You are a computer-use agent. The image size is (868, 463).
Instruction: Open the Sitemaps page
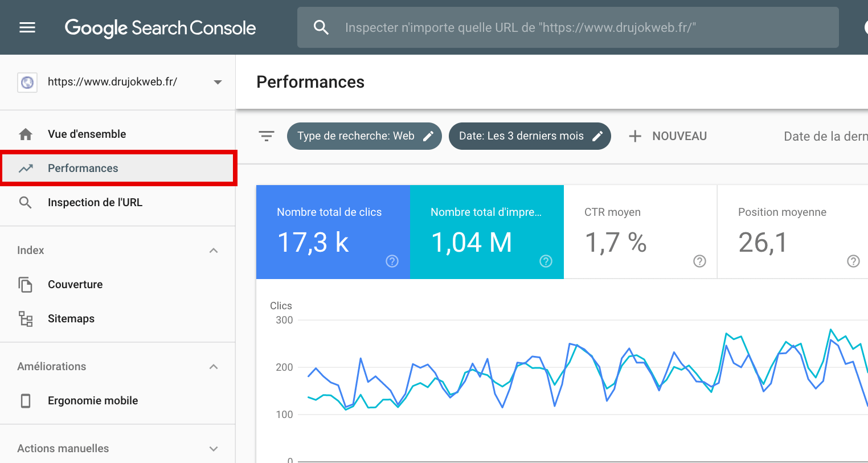click(118, 319)
